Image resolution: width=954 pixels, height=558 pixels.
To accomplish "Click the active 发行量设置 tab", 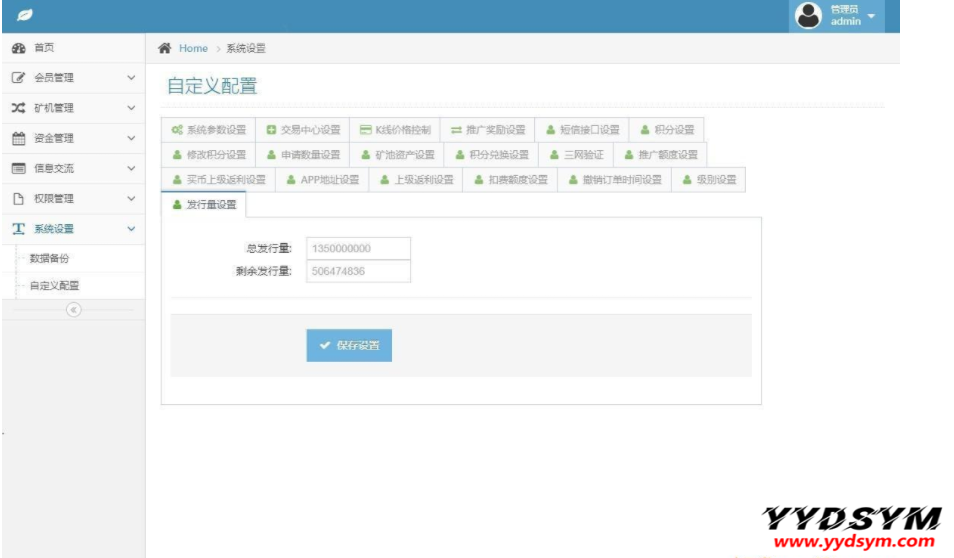I will [204, 204].
